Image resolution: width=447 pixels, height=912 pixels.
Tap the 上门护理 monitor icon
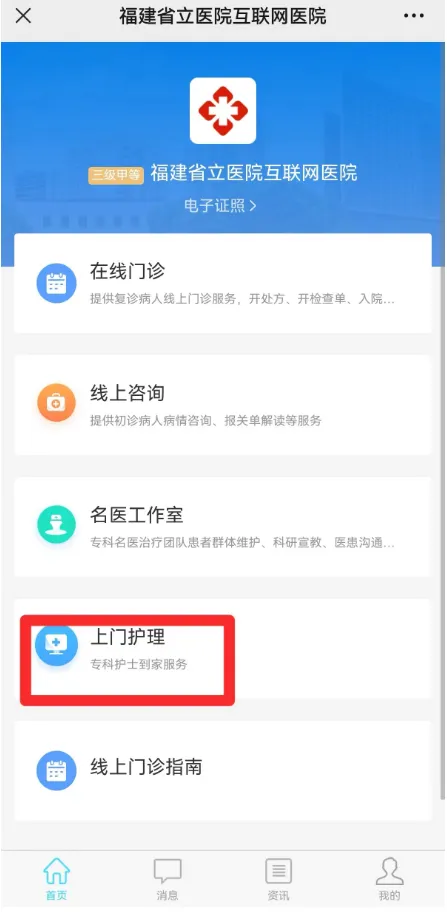point(56,644)
